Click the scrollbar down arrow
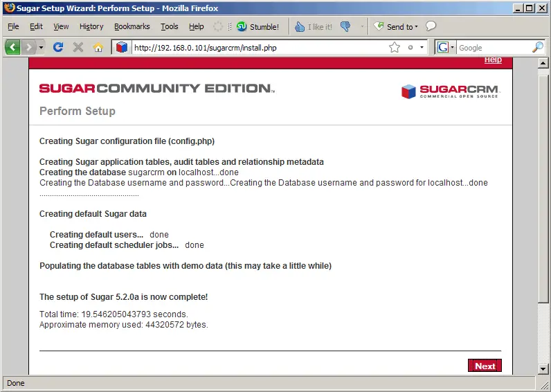 pos(543,369)
